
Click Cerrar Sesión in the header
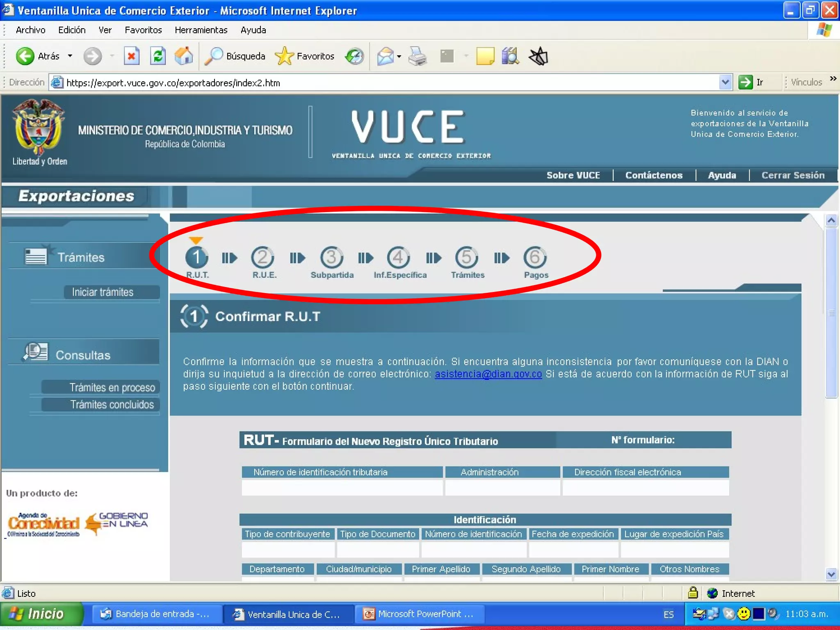tap(792, 175)
